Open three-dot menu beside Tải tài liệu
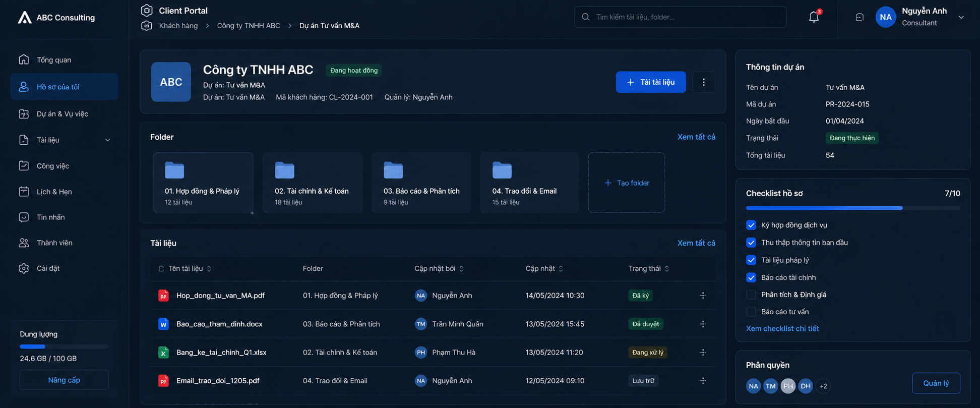The width and height of the screenshot is (980, 408). (x=704, y=82)
